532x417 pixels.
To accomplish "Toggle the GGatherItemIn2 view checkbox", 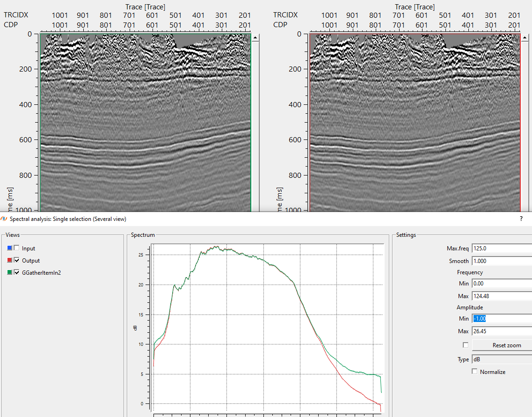I will 16,272.
